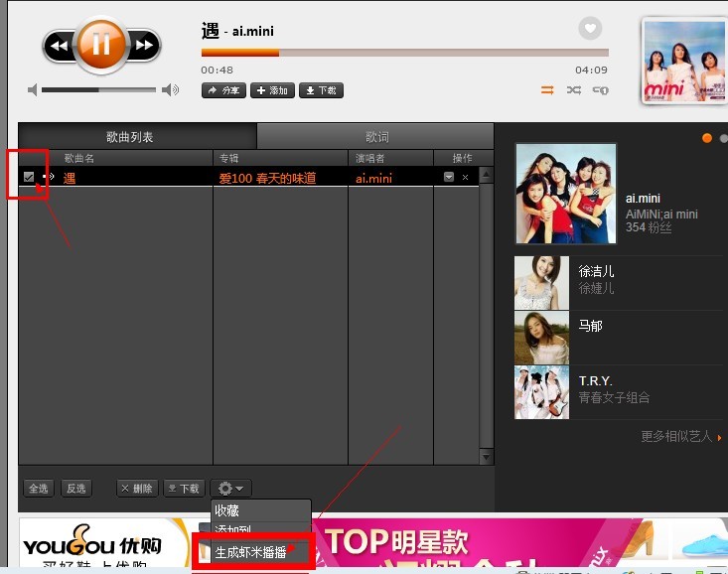
Task: Click the 删除 delete button
Action: coord(137,488)
